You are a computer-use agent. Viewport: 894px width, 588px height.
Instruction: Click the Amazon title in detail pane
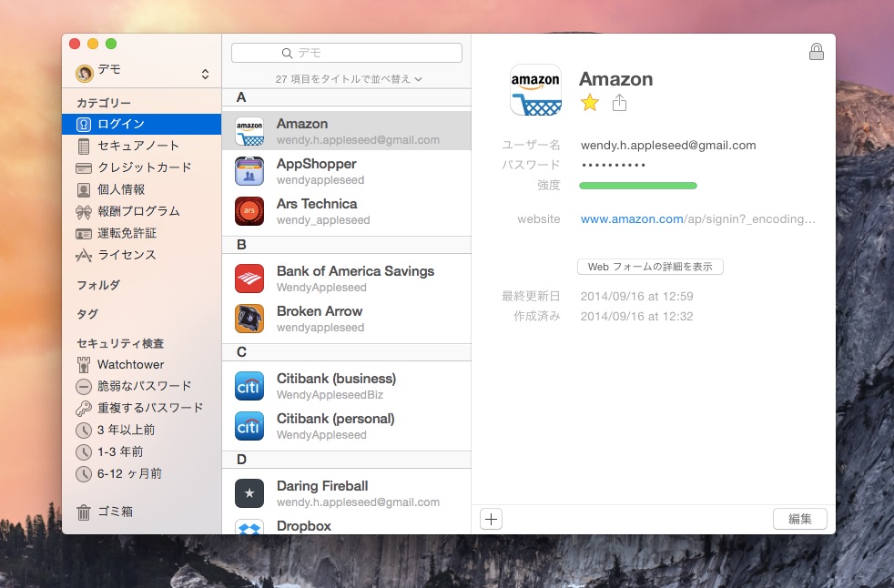[615, 79]
